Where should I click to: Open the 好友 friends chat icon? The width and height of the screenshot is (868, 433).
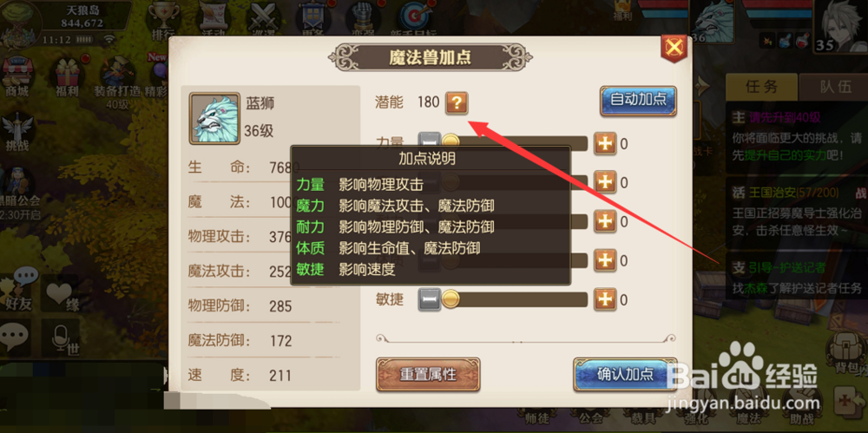click(x=19, y=288)
